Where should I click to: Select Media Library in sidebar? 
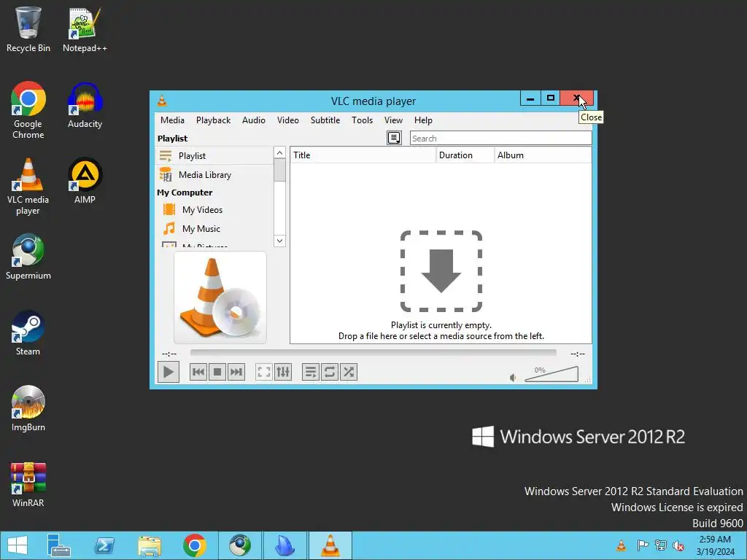214,175
